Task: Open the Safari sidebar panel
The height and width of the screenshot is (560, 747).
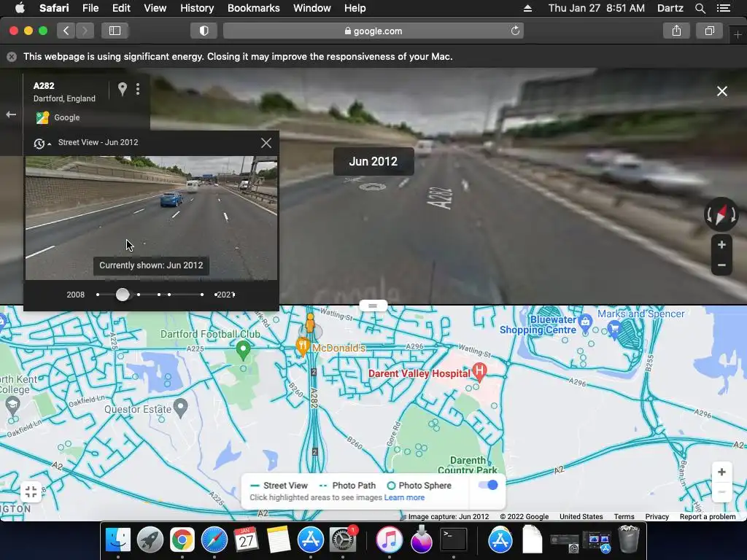Action: pos(115,31)
